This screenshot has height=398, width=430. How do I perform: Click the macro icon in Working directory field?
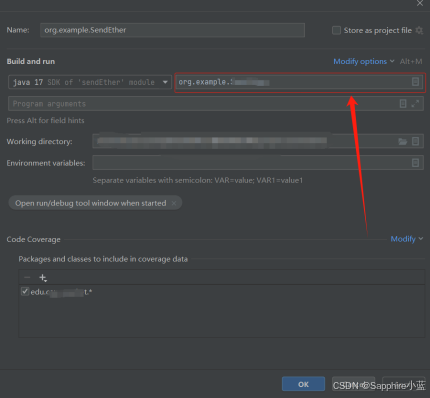(415, 141)
